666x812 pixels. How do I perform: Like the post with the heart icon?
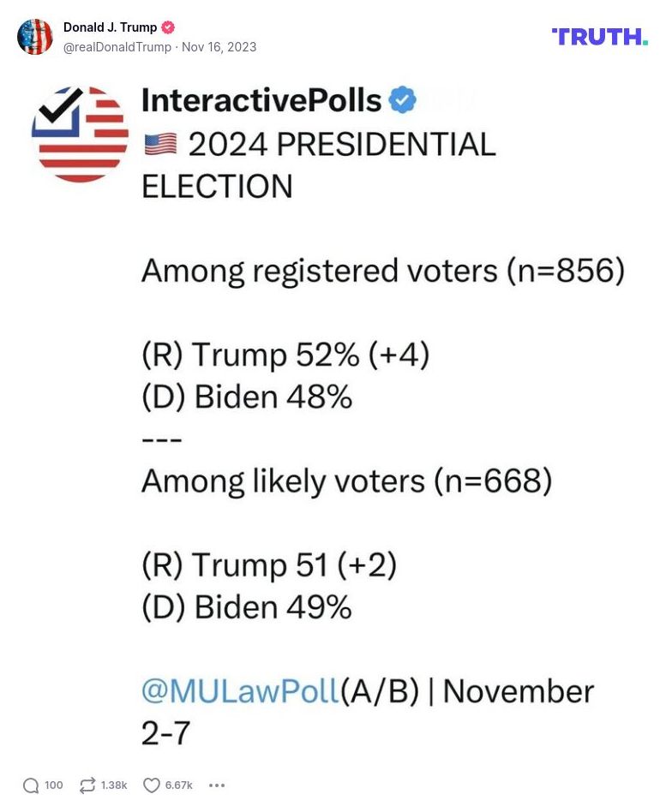coord(152,785)
